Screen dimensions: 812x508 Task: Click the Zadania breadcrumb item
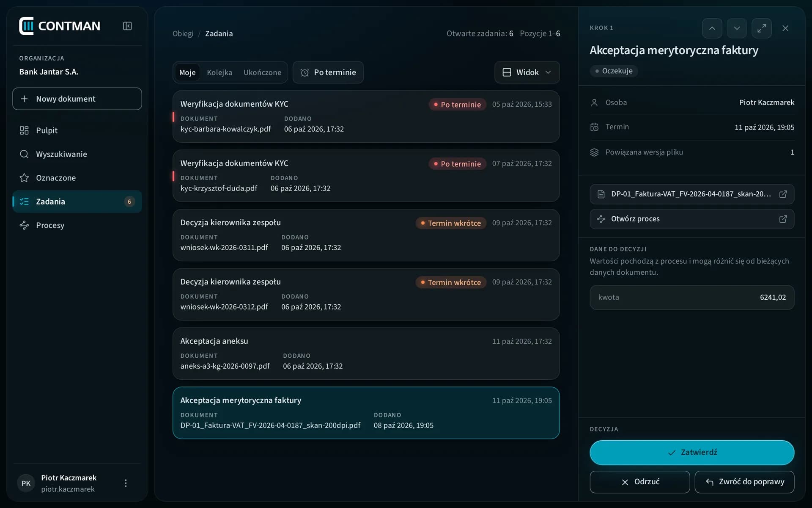219,33
